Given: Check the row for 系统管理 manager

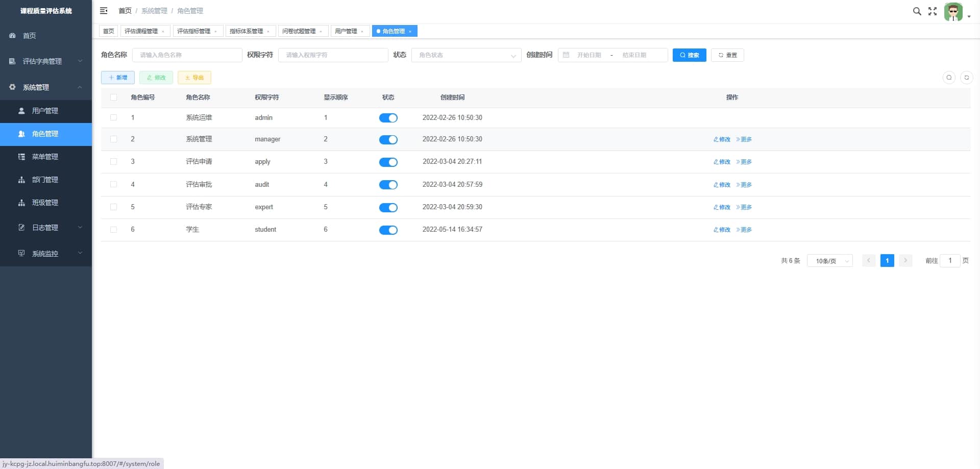Looking at the screenshot, I should [114, 139].
